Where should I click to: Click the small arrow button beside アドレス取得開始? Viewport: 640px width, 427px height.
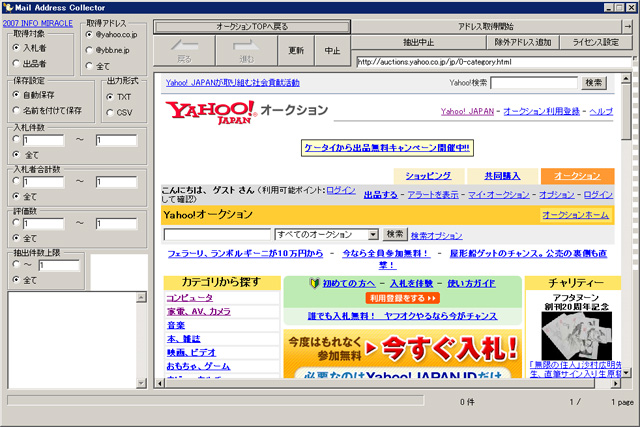pos(627,25)
